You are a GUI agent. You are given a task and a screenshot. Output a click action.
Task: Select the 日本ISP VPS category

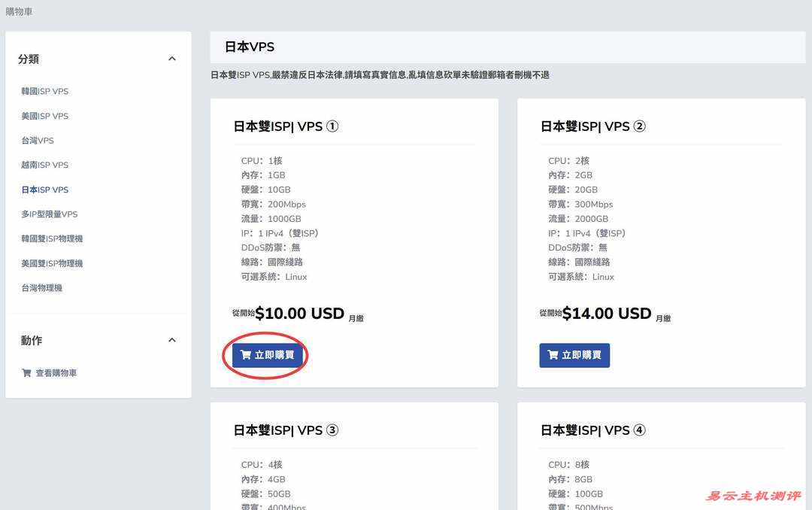pyautogui.click(x=45, y=190)
